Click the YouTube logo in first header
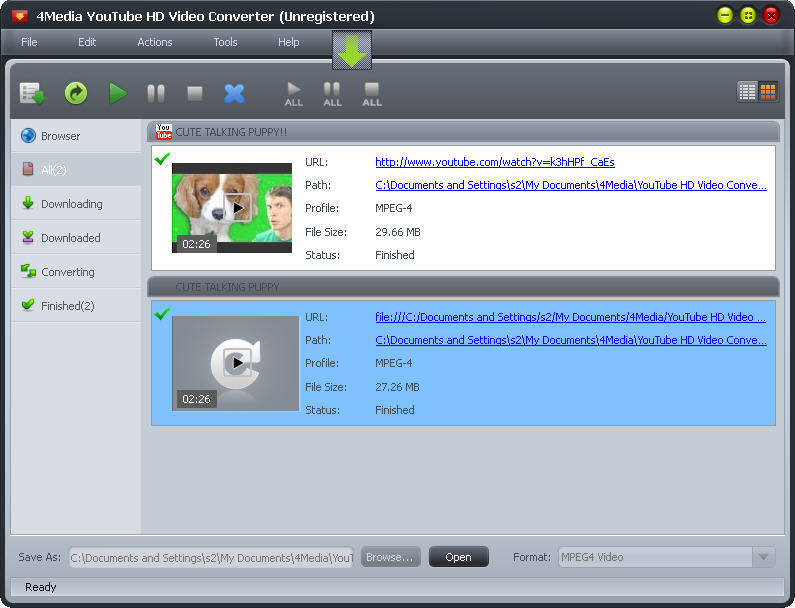 point(164,132)
